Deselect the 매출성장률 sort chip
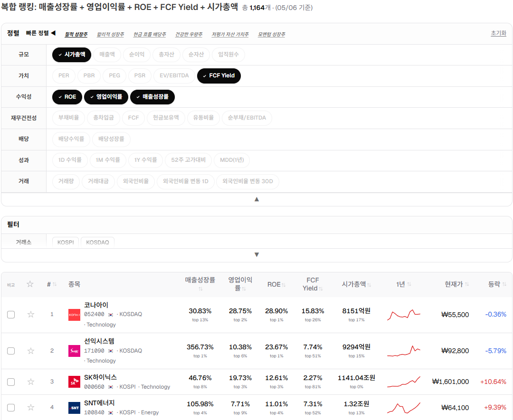 [x=152, y=97]
